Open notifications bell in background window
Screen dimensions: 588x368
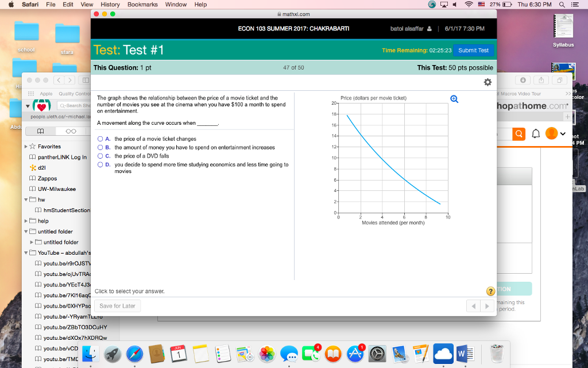[x=536, y=133]
